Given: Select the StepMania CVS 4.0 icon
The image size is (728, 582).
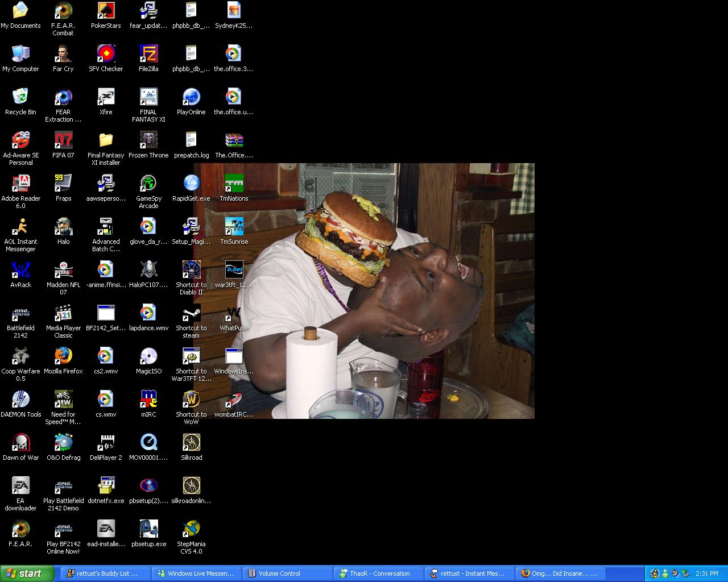Looking at the screenshot, I should pos(191,530).
